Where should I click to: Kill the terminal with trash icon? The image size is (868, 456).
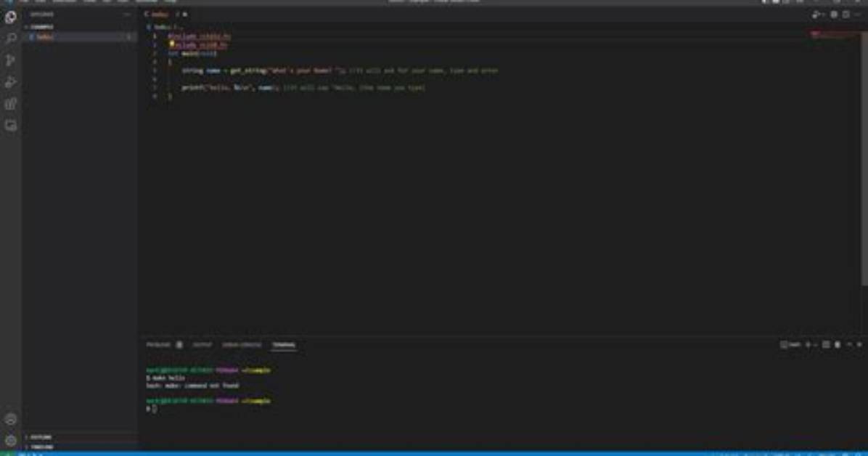point(838,345)
